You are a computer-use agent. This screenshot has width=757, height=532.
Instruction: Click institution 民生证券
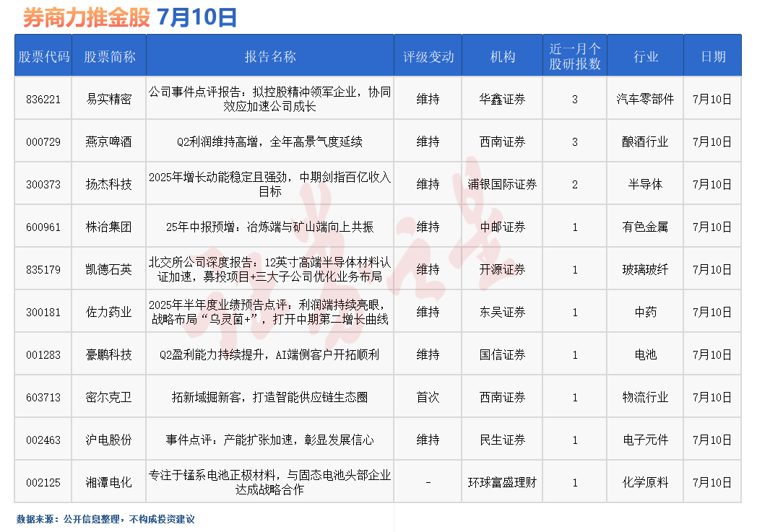(x=502, y=440)
